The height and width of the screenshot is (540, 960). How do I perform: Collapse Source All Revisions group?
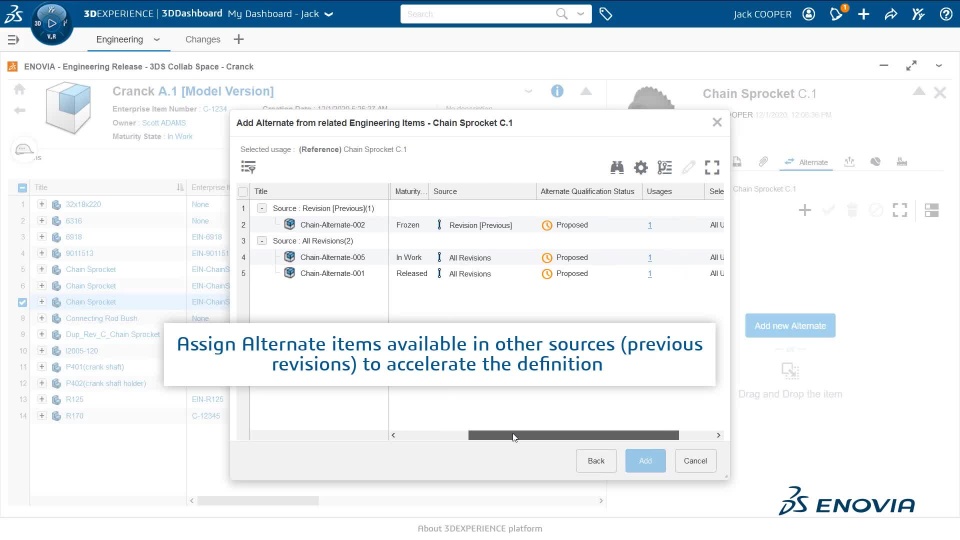(262, 241)
